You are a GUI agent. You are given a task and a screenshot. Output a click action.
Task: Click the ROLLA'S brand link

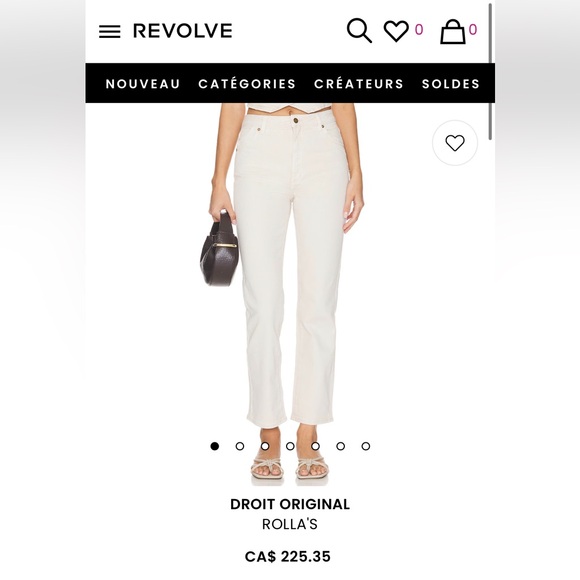point(290,524)
